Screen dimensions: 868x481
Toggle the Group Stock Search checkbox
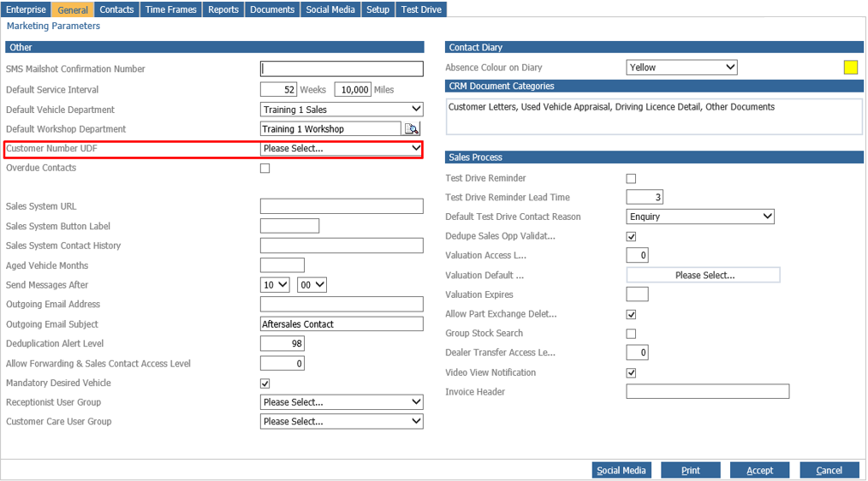tap(631, 333)
